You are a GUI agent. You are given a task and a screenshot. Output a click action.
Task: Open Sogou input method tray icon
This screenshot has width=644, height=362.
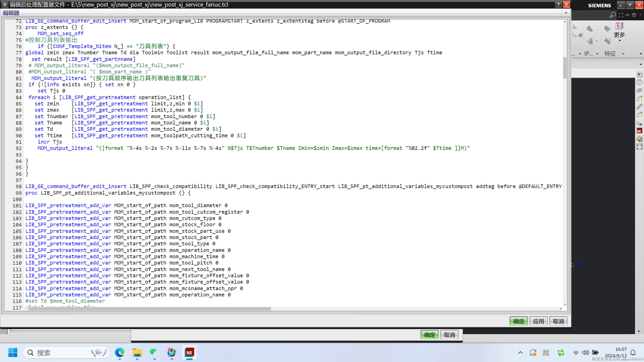tap(561, 353)
